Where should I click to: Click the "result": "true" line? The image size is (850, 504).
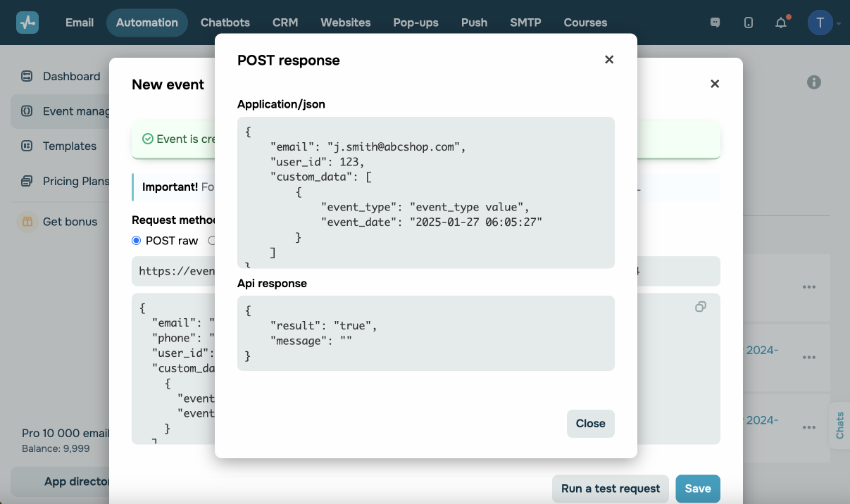pyautogui.click(x=325, y=325)
